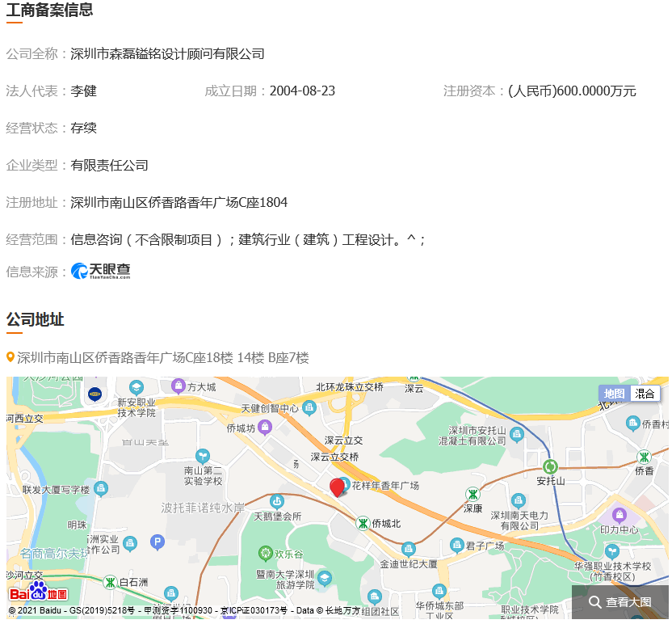Click the 新安职业技术学院 school icon
This screenshot has width=672, height=624.
point(136,388)
